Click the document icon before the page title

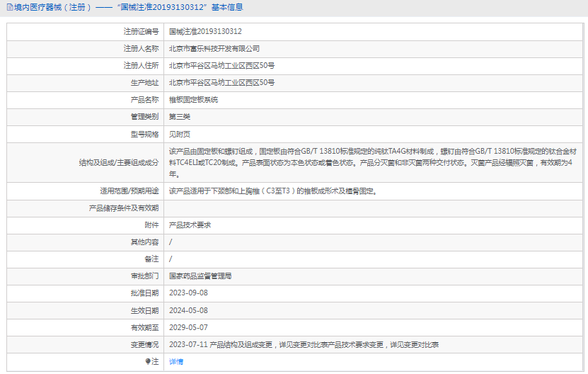click(x=10, y=7)
